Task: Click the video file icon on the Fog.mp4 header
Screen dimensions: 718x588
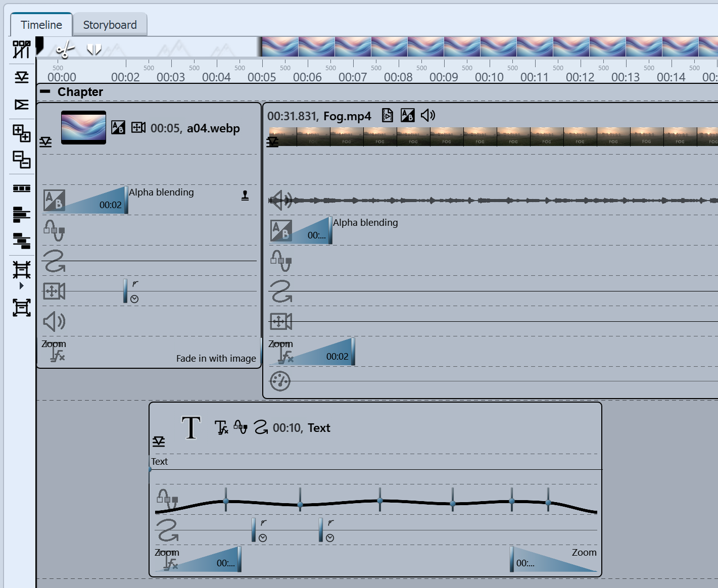Action: coord(387,115)
